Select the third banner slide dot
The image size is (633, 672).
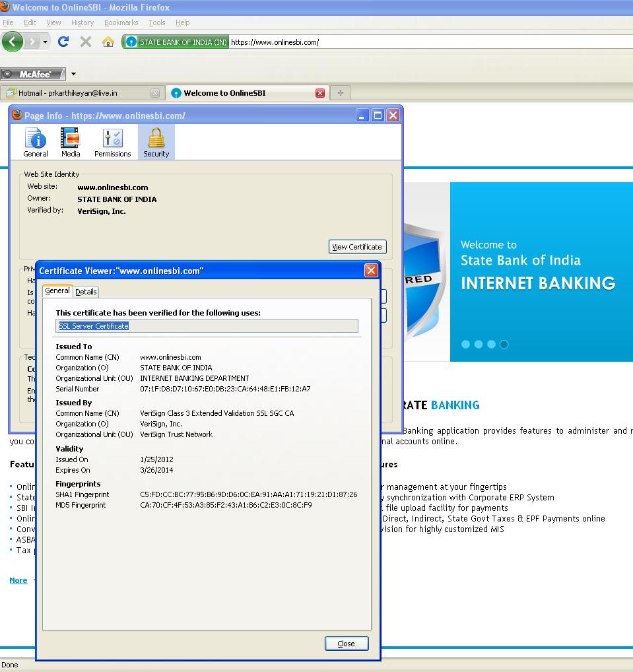pyautogui.click(x=491, y=344)
